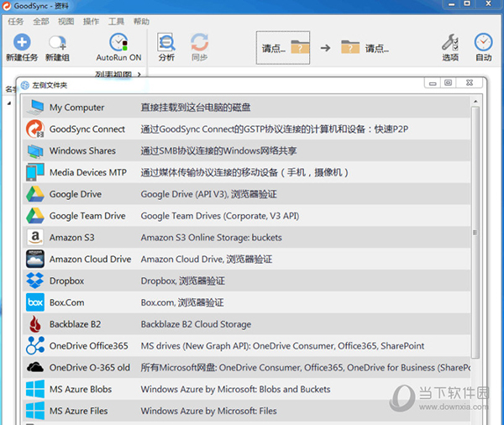Viewport: 504px width, 425px height.
Task: Collapse the tree triangle in left panel
Action: click(x=9, y=103)
